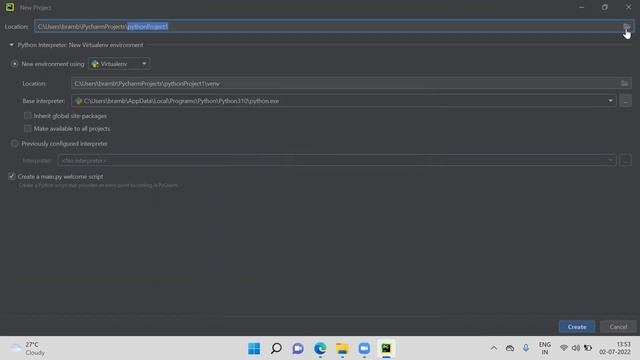Open File Explorer from taskbar
This screenshot has width=640, height=360.
click(x=342, y=348)
